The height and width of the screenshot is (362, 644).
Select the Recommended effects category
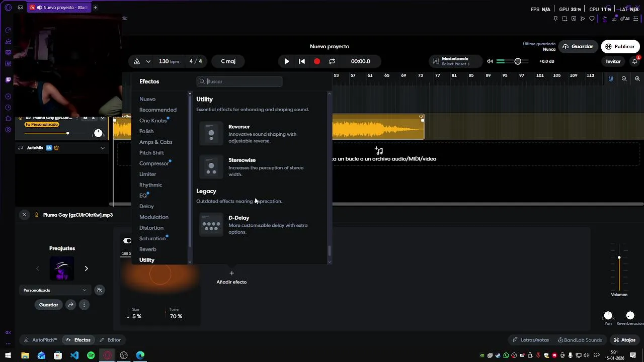pos(158,110)
